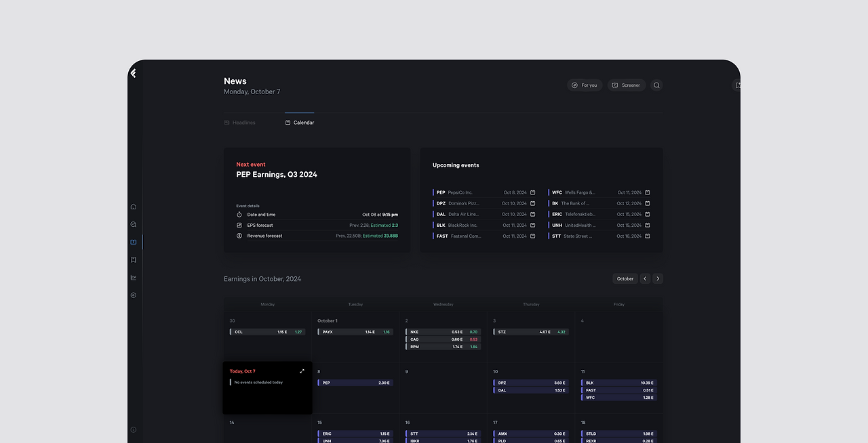Open the chart icon in the sidebar
Screen dimensions: 868x443
(134, 277)
